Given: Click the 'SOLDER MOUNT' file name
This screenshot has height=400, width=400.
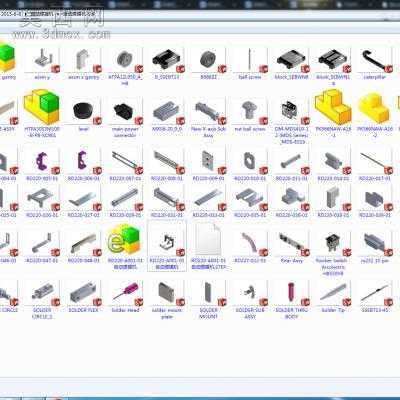Looking at the screenshot, I should point(208,313).
